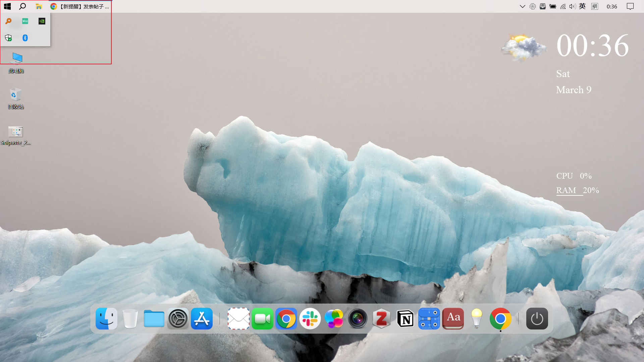This screenshot has width=644, height=362.
Task: Open the volume speaker tray icon
Action: pos(573,6)
